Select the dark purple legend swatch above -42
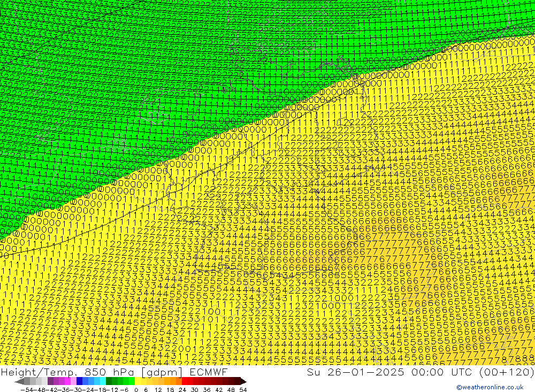The image size is (535, 392). click(50, 381)
